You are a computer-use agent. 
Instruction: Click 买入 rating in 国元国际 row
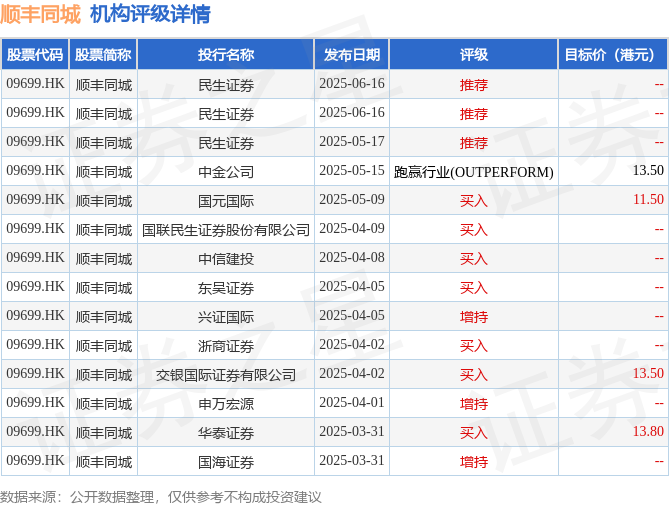(474, 201)
